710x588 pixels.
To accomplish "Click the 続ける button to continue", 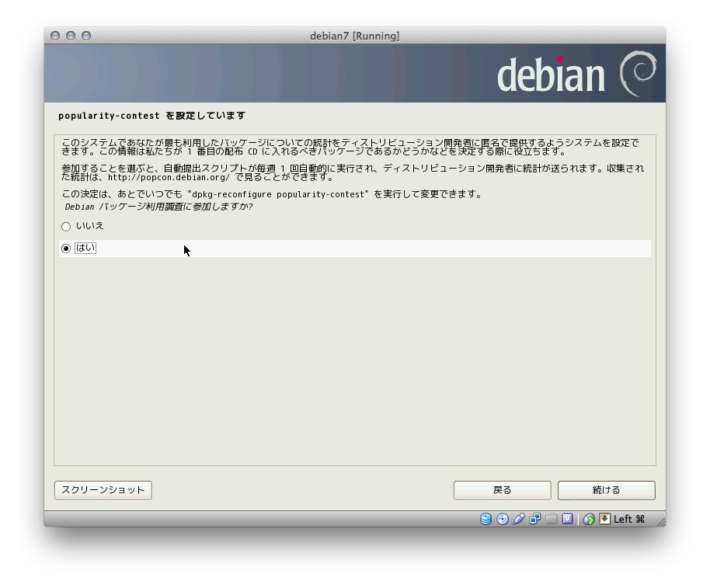I will (607, 490).
